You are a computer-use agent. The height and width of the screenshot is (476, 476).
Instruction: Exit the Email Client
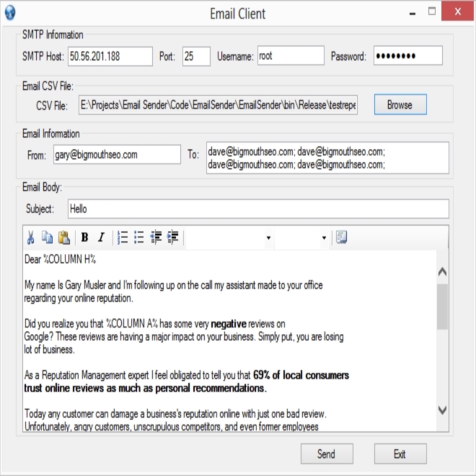click(400, 454)
